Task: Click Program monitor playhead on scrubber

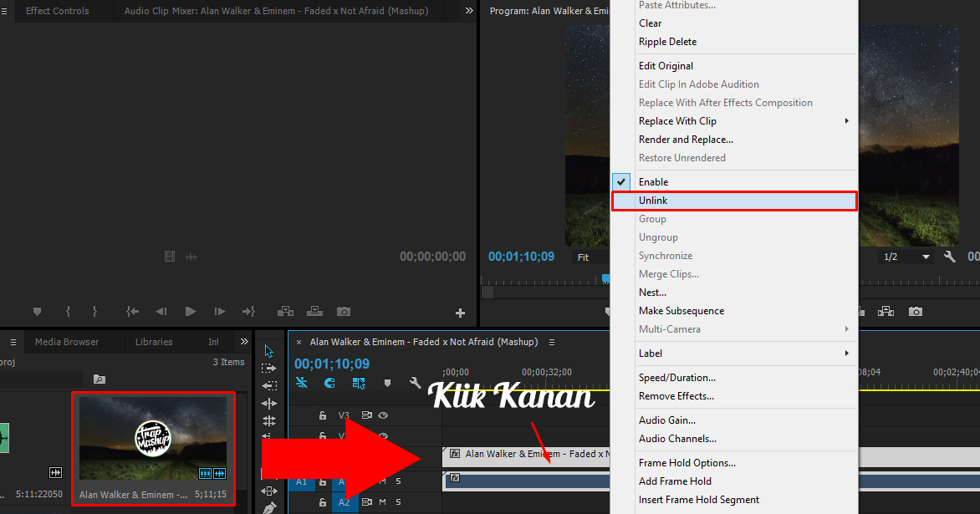Action: tap(605, 279)
